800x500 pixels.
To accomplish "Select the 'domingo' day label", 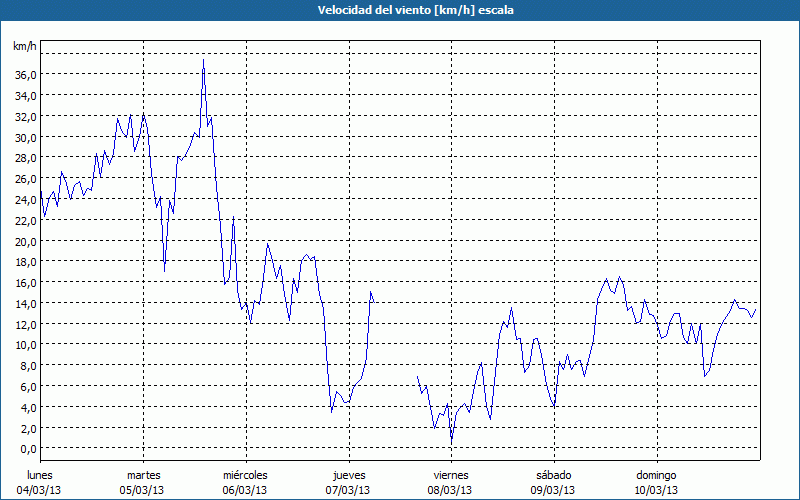I will pos(656,475).
